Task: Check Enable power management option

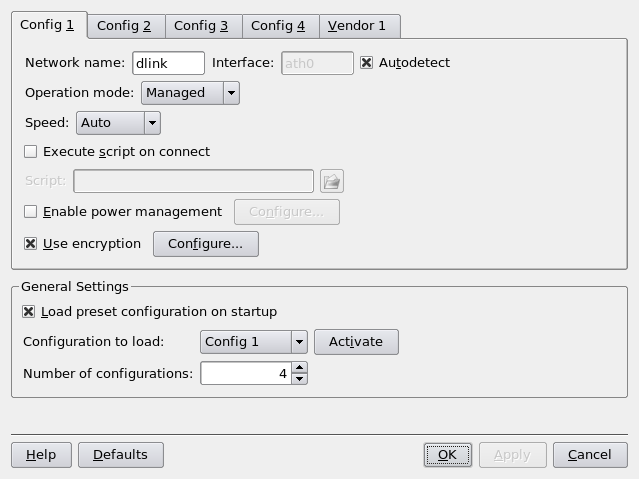Action: (31, 212)
